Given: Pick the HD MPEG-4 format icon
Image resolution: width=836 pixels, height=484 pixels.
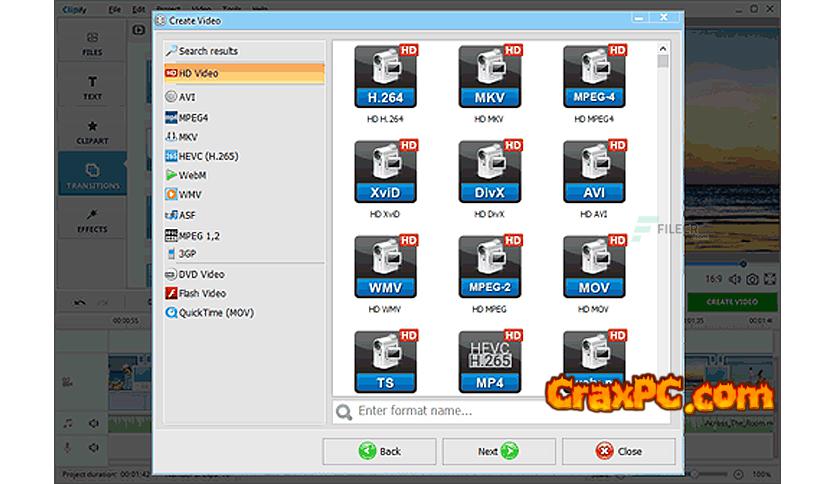Looking at the screenshot, I should click(594, 78).
